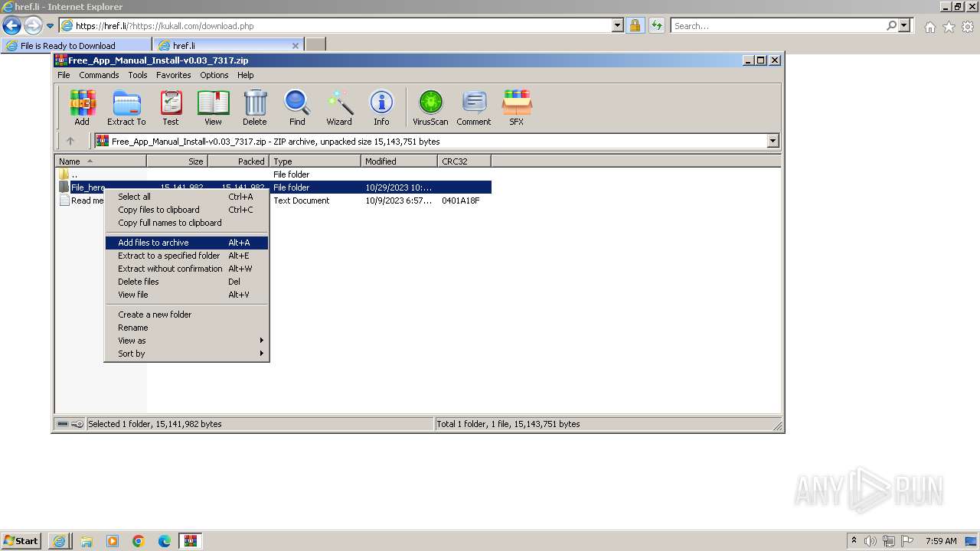Screen dimensions: 980x551
Task: Choose Add files to archive
Action: coord(187,243)
